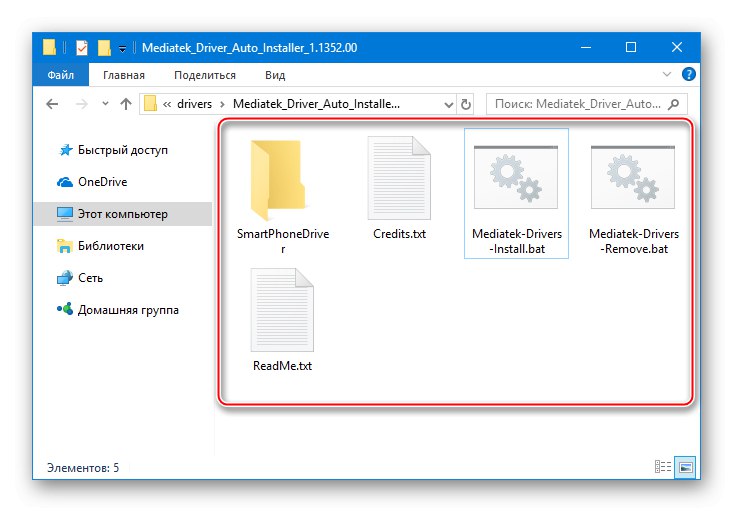Go forward with the right arrow
The width and height of the screenshot is (733, 512).
82,104
